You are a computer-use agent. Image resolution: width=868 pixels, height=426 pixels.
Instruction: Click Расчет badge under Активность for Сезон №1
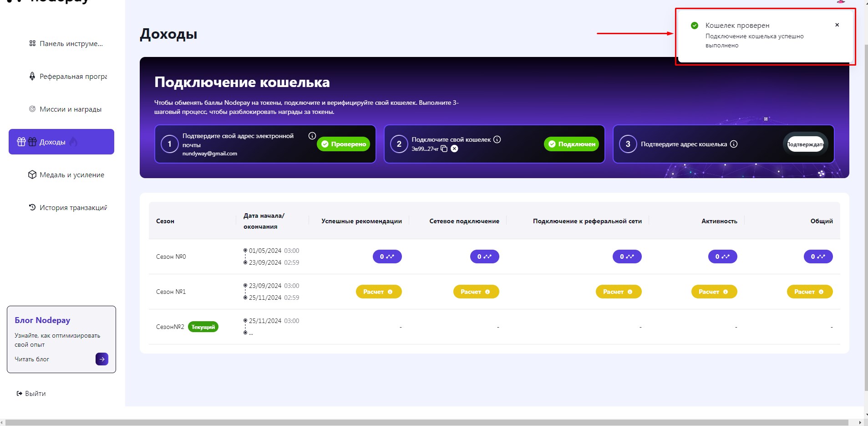714,292
